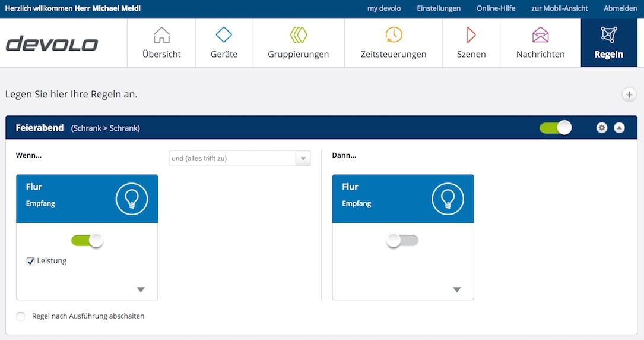Disable the Feierabend rule toggle
This screenshot has width=644, height=340.
pyautogui.click(x=556, y=128)
